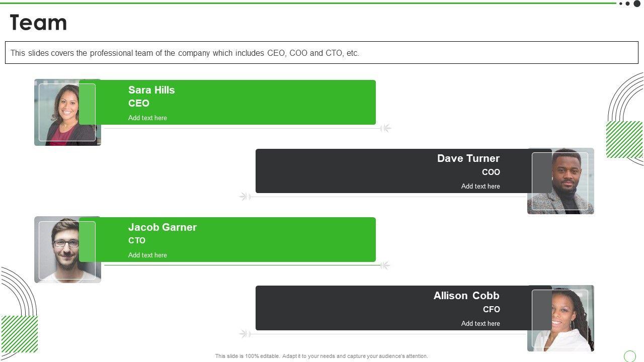Click the green outlined circle in bottom corner
The height and width of the screenshot is (362, 644).
pos(629,356)
